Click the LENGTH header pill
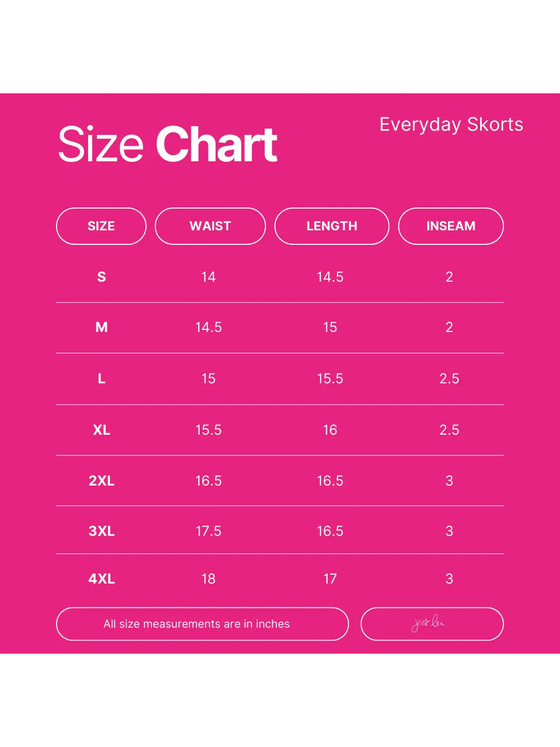560x747 pixels. point(331,226)
